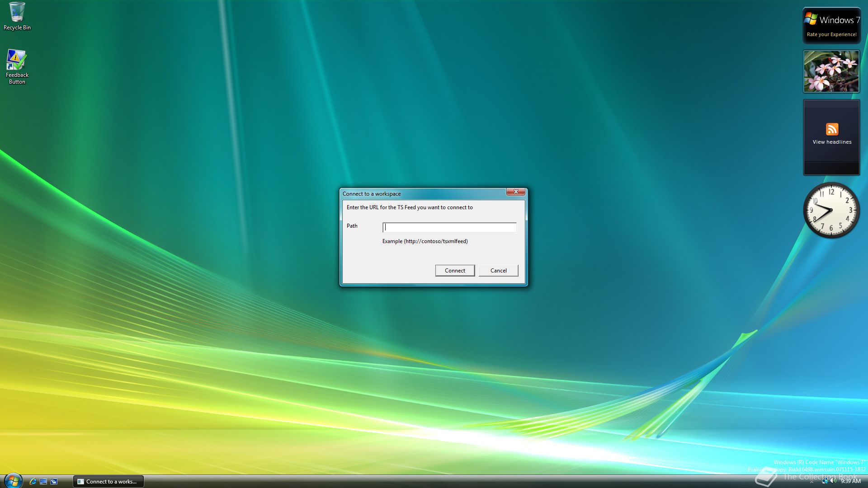Click the Connect button
Screen dimensions: 868x488
click(x=455, y=270)
